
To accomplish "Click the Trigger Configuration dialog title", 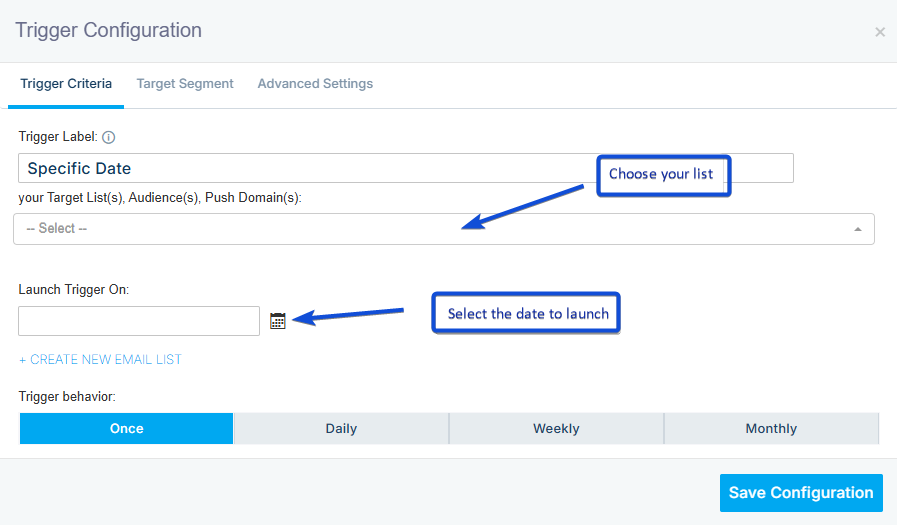I will [x=108, y=30].
